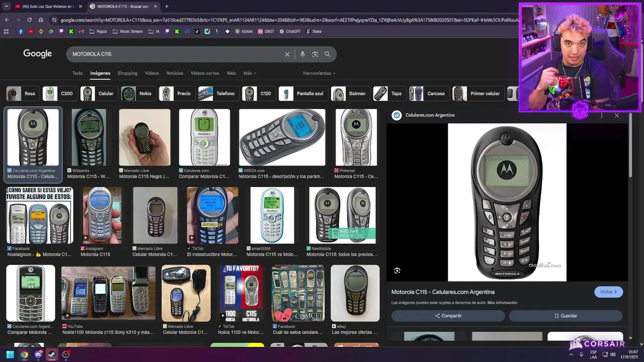Switch to the Noticias results tab
Image resolution: width=644 pixels, height=362 pixels.
tap(175, 73)
